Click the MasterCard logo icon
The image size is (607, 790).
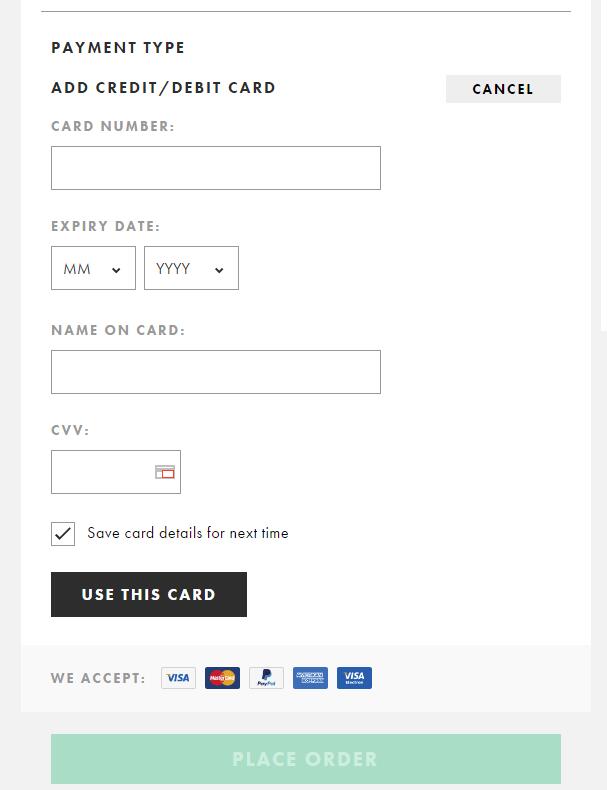[x=222, y=678]
